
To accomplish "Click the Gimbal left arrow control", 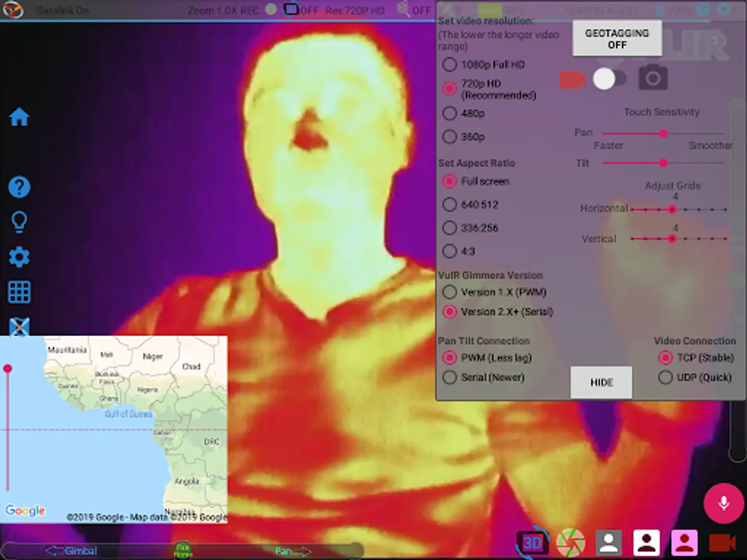I will pyautogui.click(x=71, y=551).
